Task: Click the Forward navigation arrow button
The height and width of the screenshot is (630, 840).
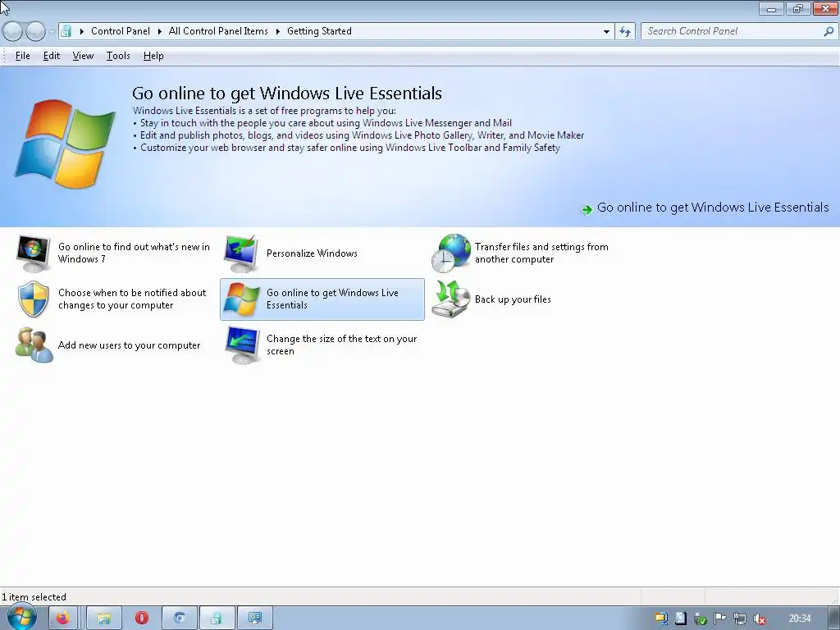Action: tap(35, 31)
